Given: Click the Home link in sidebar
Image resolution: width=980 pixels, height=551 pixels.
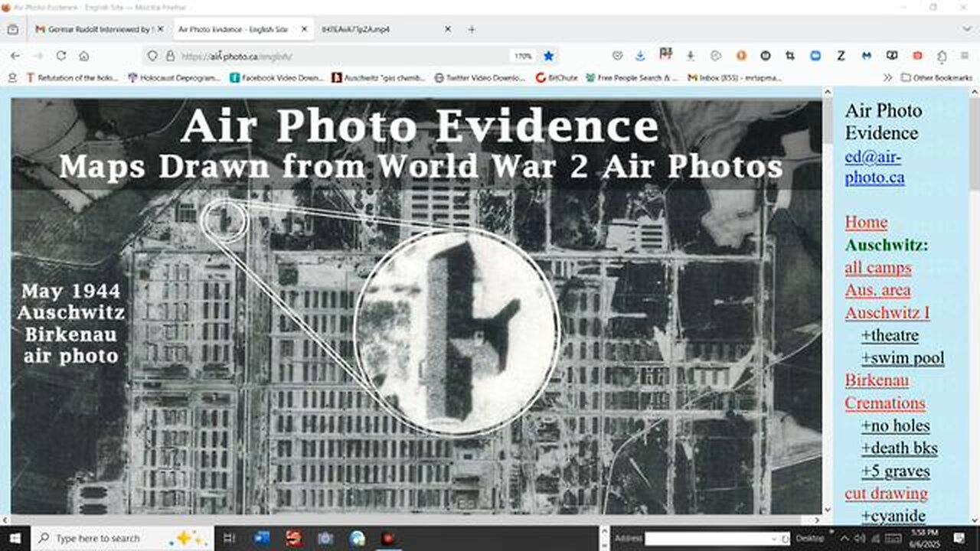Looking at the screenshot, I should tap(866, 223).
